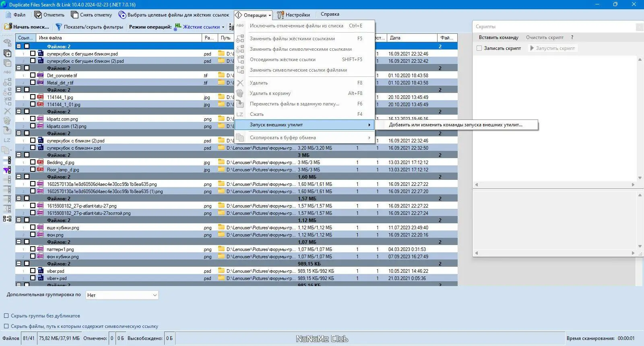Click hard link replace icon in sidebar

click(7, 82)
